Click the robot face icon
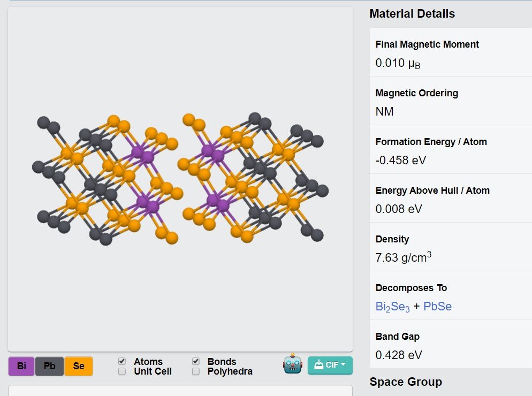532x396 pixels. coord(292,364)
